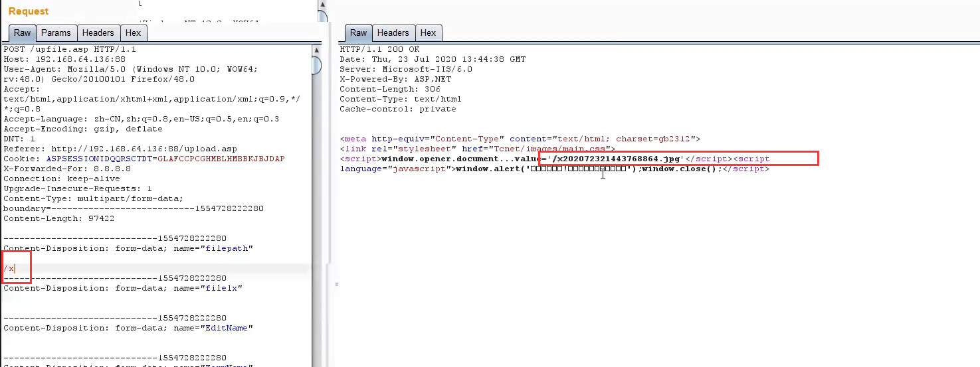
Task: Click the "DNT: 1" header line
Action: [x=19, y=139]
